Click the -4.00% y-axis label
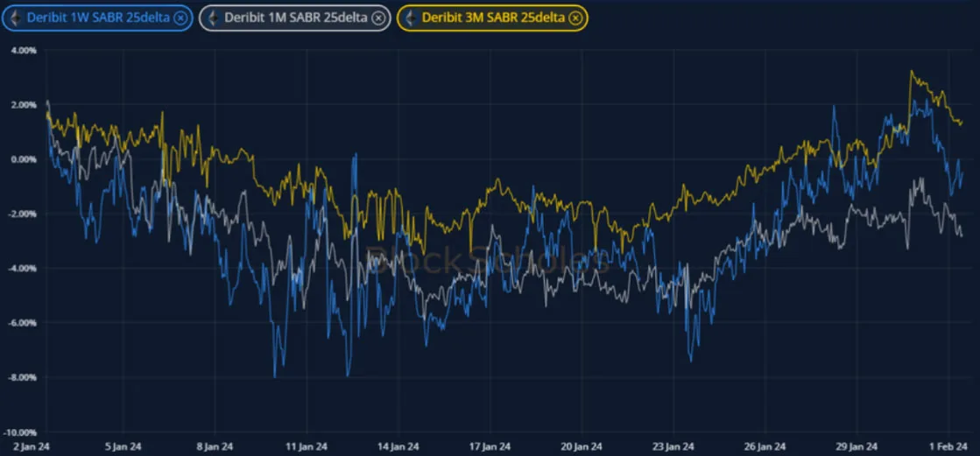 [23, 269]
